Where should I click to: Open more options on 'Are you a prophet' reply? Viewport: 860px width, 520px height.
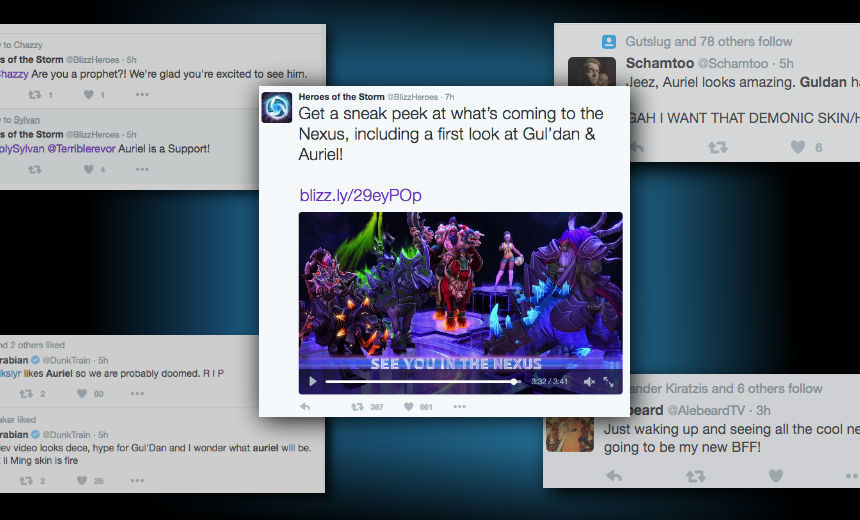[142, 94]
